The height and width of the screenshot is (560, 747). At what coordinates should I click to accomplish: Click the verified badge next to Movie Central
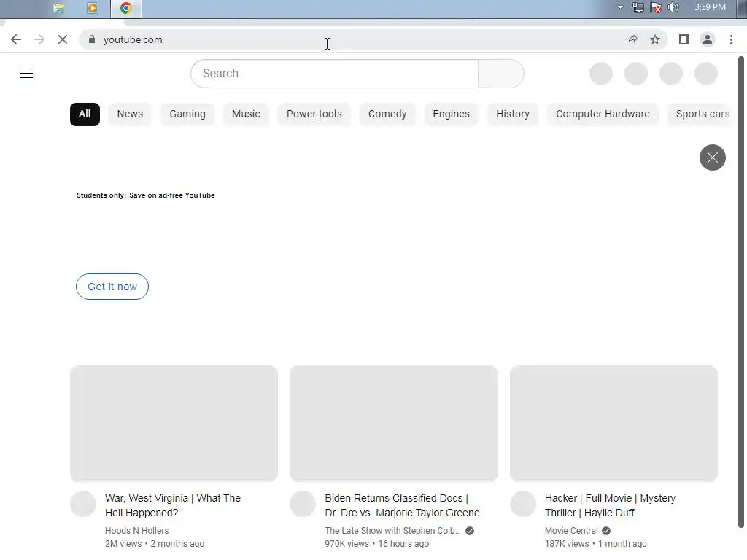click(x=606, y=531)
